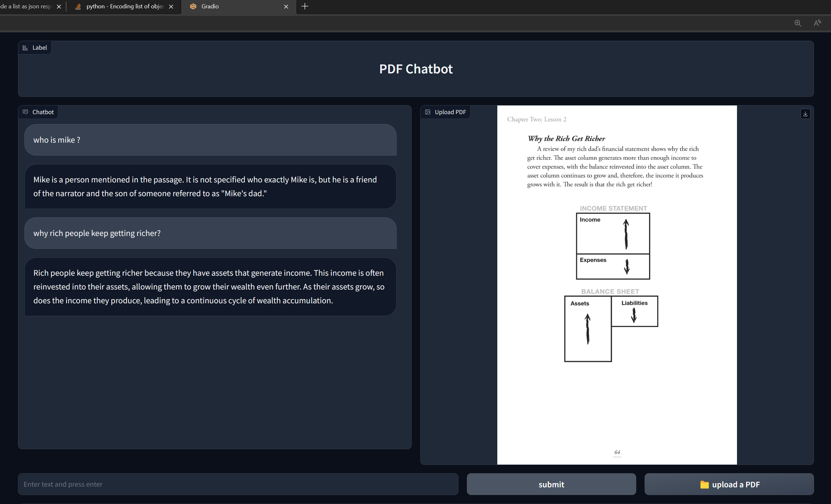
Task: Click the download icon on the PDF panel
Action: coord(805,114)
